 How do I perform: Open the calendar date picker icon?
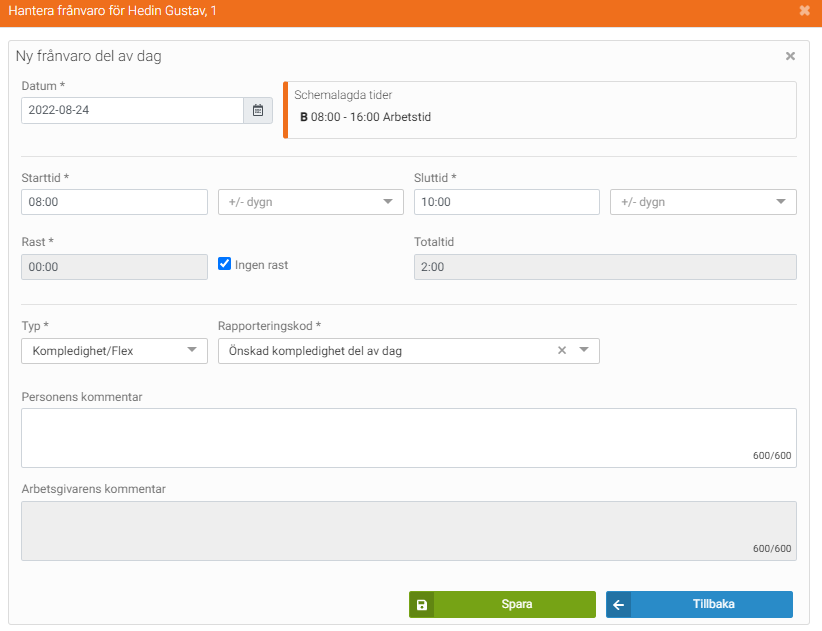[x=258, y=110]
